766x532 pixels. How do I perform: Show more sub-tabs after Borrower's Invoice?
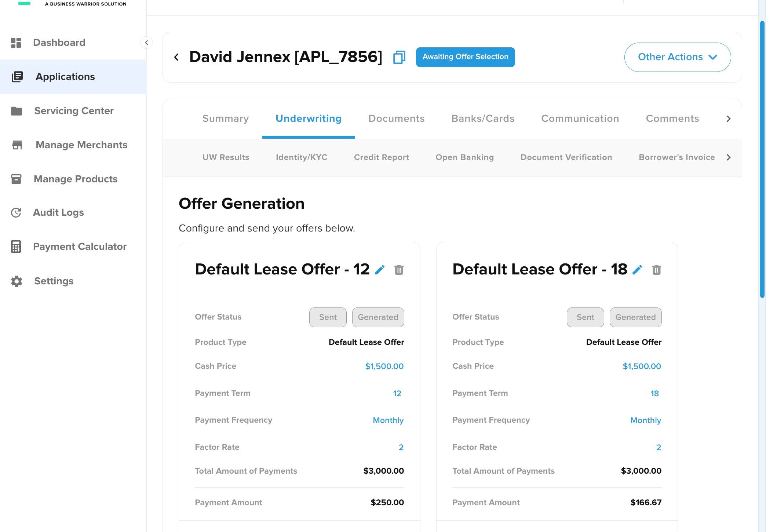pos(729,157)
